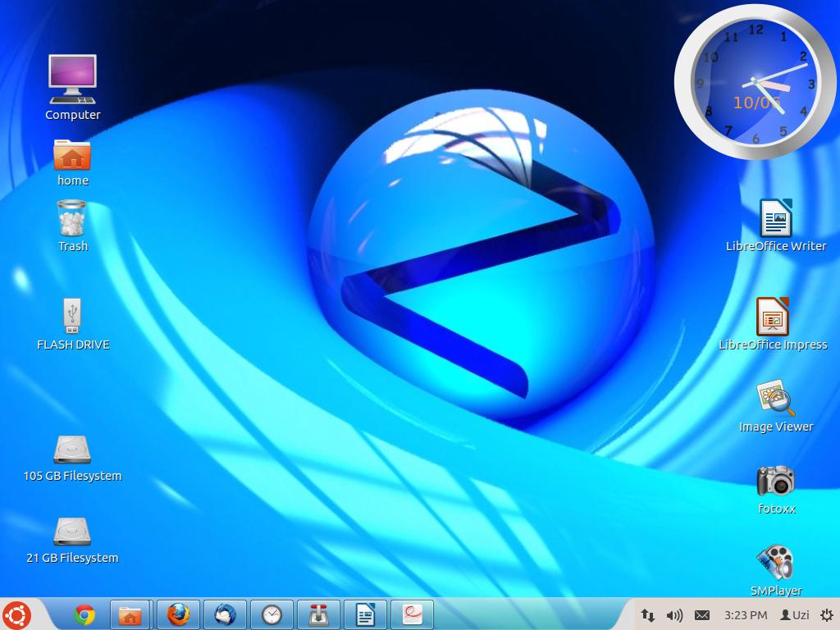Image resolution: width=840 pixels, height=630 pixels.
Task: Launch LibreOffice Writer from the taskbar
Action: click(x=365, y=614)
